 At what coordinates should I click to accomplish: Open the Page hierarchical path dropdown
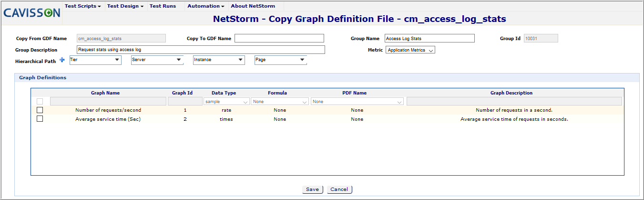click(x=281, y=60)
